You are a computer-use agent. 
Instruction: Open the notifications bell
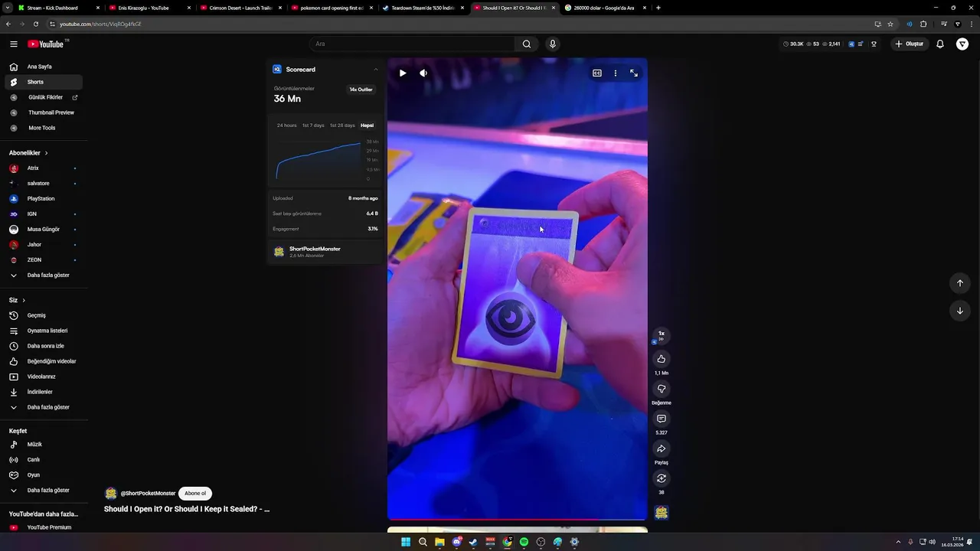point(940,44)
